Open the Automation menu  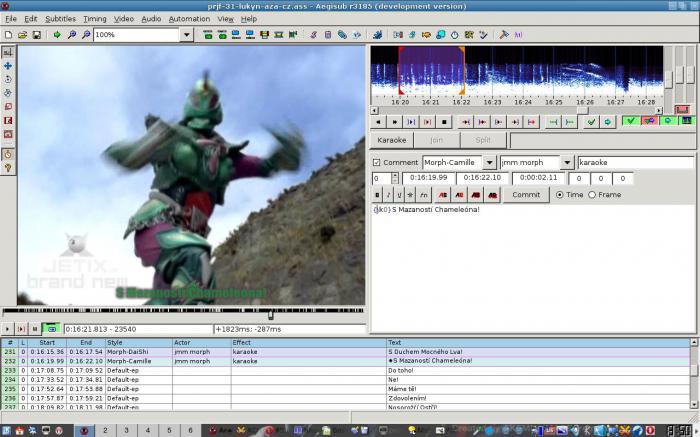pos(189,19)
